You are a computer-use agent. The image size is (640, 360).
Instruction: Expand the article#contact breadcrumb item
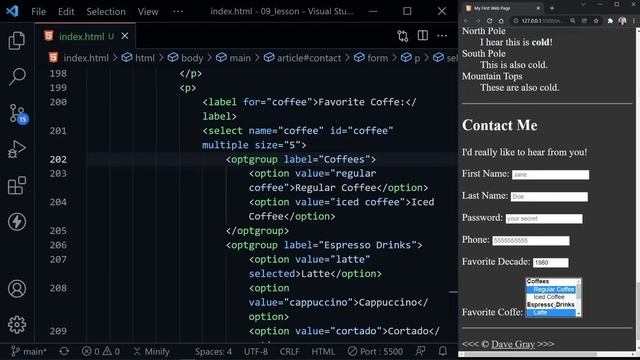point(302,58)
